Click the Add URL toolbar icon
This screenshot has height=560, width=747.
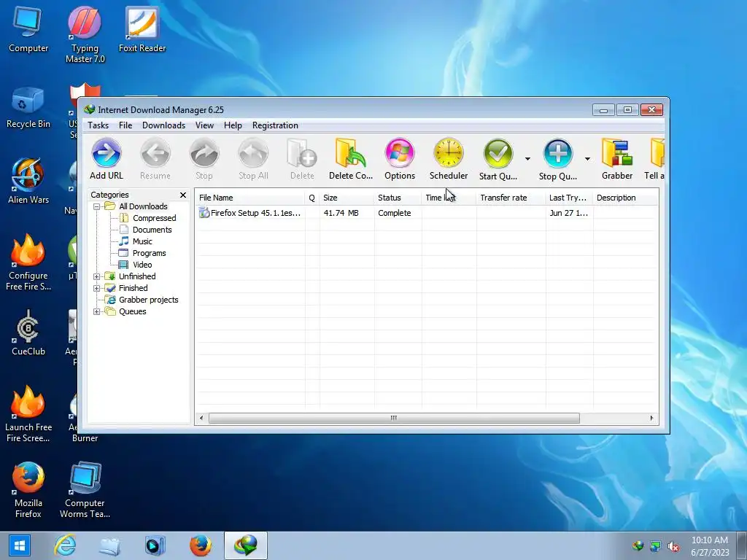coord(107,159)
